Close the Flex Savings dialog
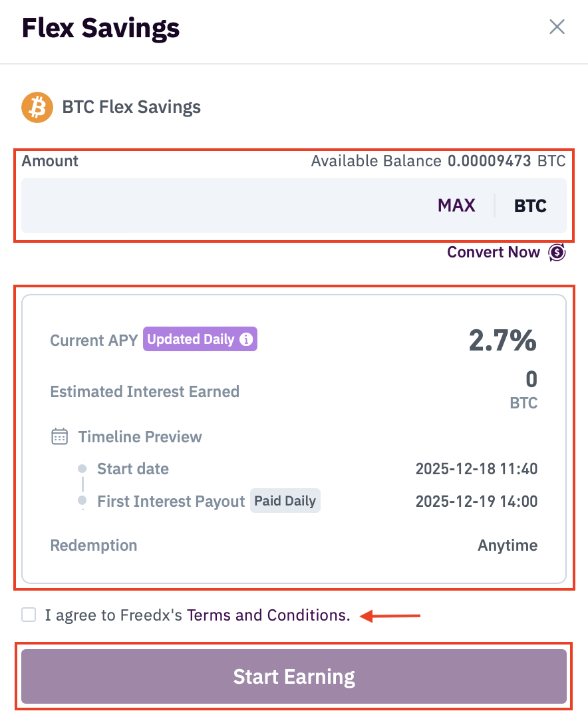The width and height of the screenshot is (588, 725). 557,27
